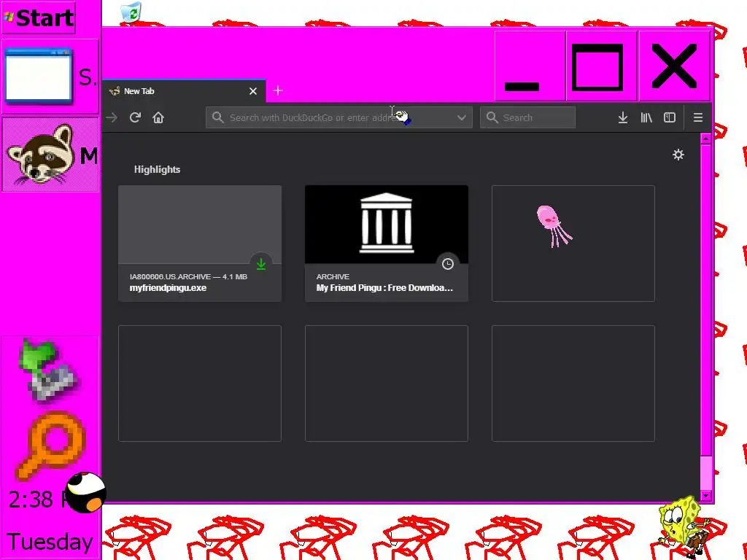The image size is (747, 560).
Task: Open the downloads arrow in the toolbar
Action: [623, 117]
